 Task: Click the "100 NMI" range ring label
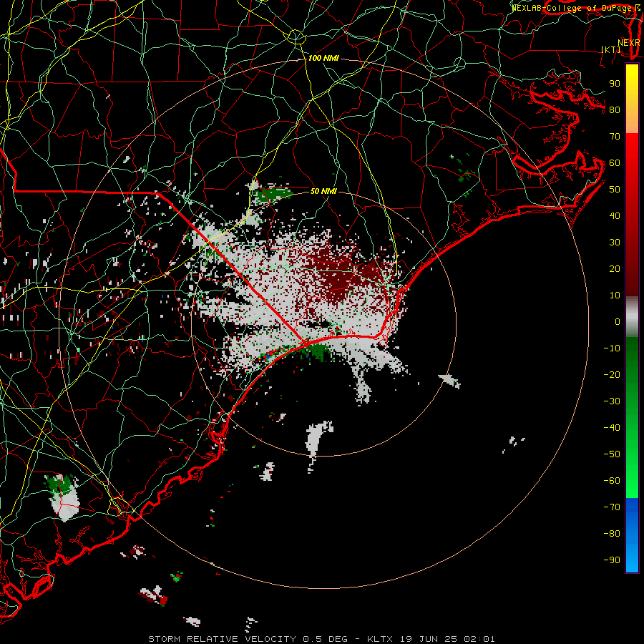pyautogui.click(x=323, y=59)
